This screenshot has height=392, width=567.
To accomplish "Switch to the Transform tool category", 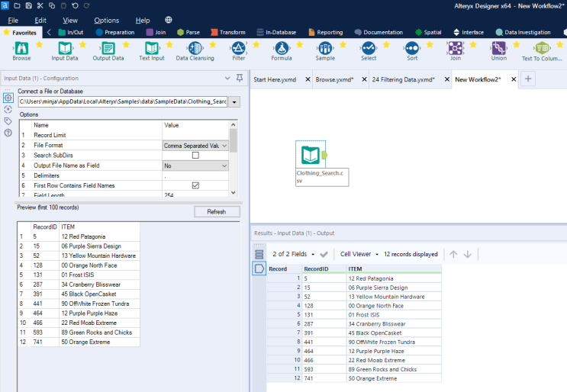I will coord(228,32).
